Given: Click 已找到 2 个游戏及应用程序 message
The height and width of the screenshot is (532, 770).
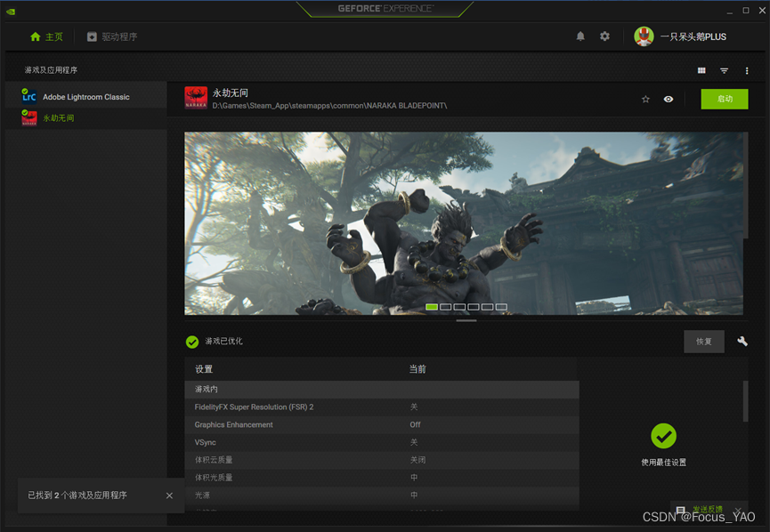Looking at the screenshot, I should [x=77, y=496].
